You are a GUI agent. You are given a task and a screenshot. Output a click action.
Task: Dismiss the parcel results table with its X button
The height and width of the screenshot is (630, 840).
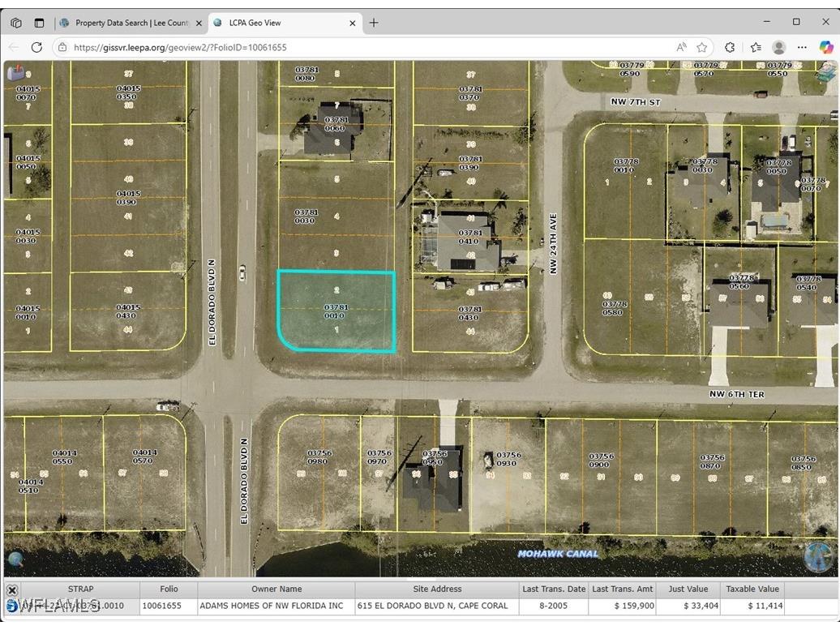coord(12,589)
